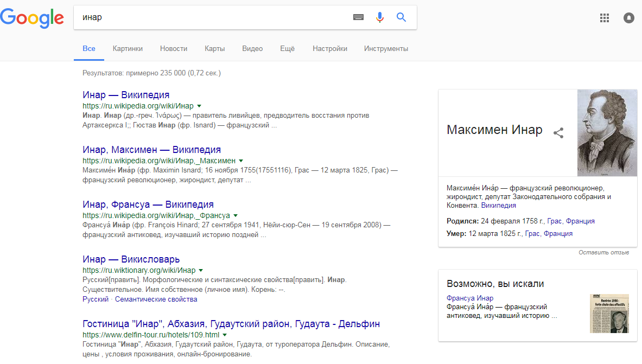
Task: Expand options arrow for Инар,_Максимен URL
Action: tap(241, 161)
